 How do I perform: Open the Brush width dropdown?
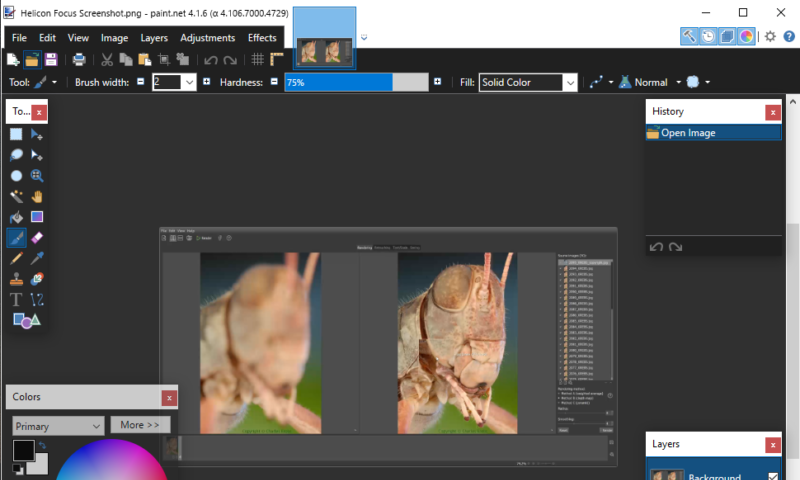point(189,82)
